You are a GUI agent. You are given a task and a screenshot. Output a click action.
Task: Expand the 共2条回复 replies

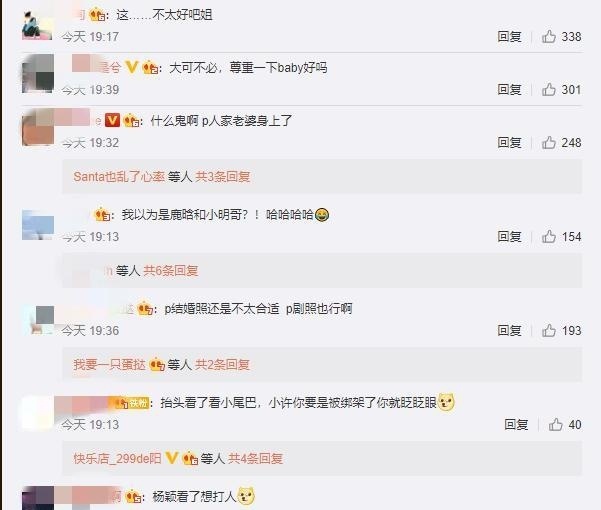222,364
